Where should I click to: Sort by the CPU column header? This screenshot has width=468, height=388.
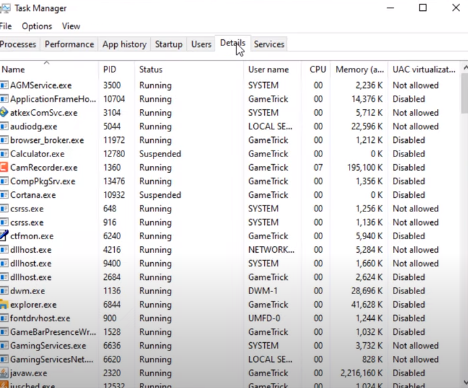click(317, 69)
